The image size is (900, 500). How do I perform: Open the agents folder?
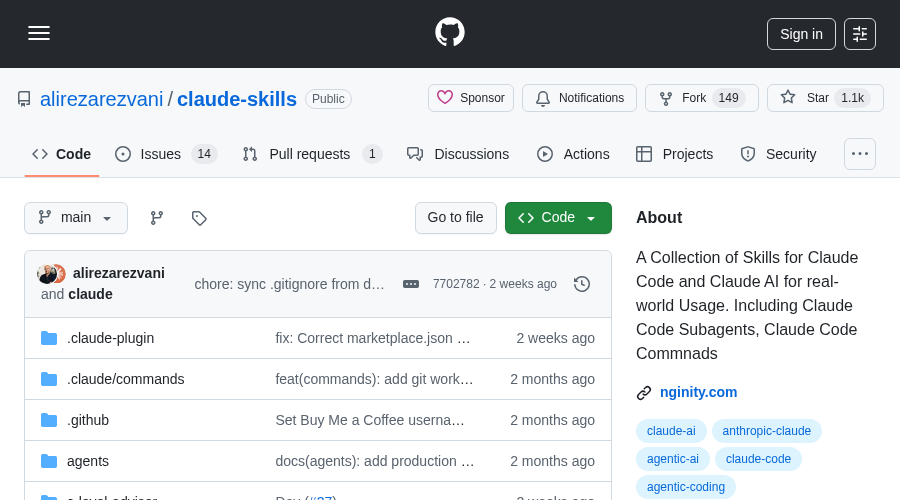(x=88, y=462)
